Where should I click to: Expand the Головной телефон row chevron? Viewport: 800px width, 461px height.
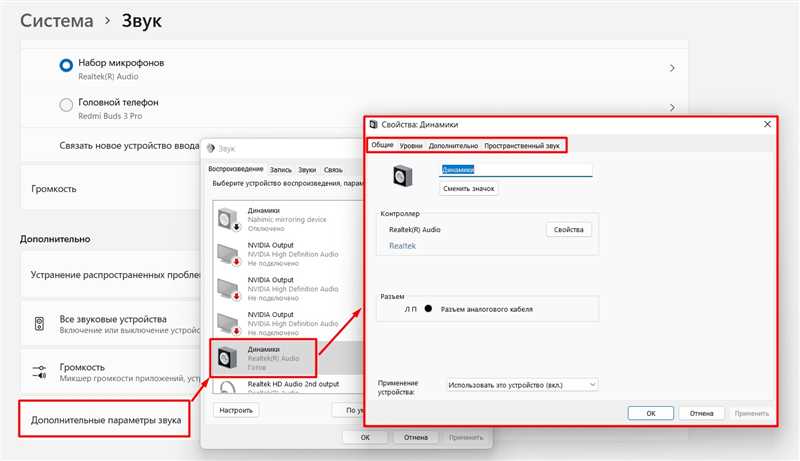(672, 107)
